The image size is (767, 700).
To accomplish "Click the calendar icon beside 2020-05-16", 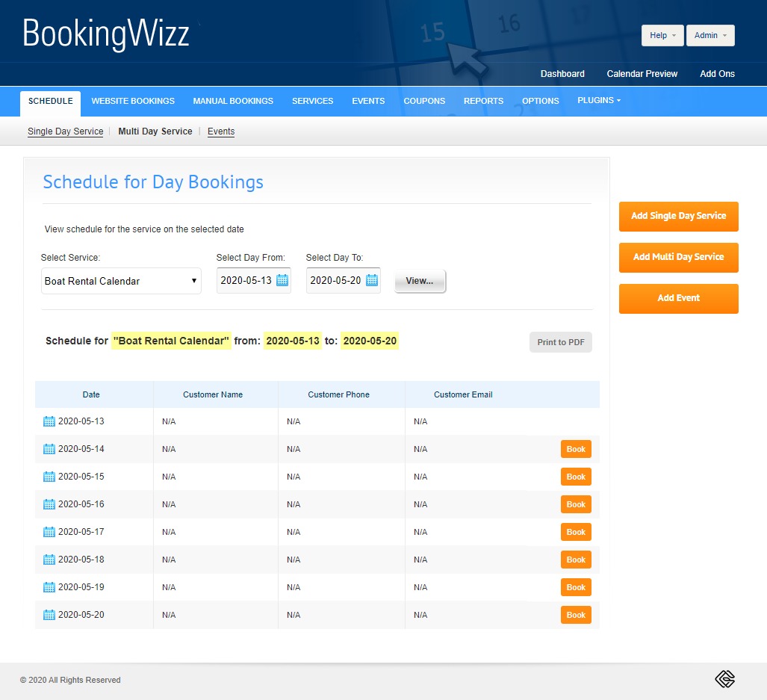I will click(49, 504).
